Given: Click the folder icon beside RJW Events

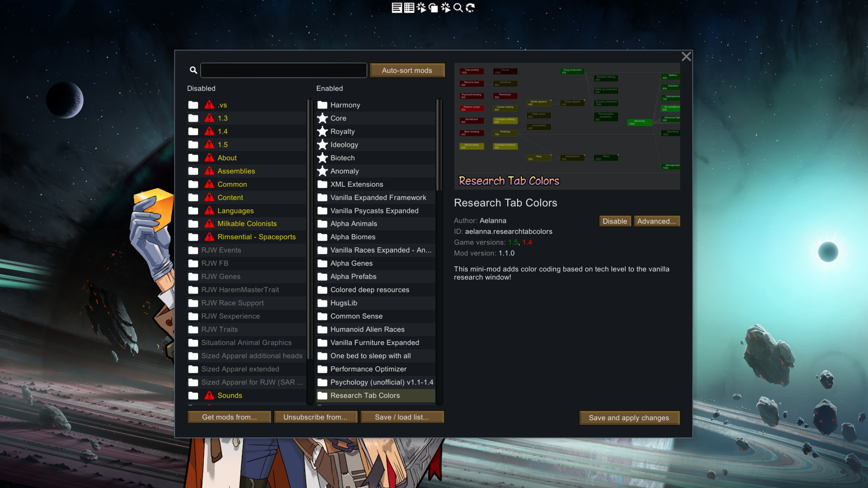Looking at the screenshot, I should coord(193,250).
